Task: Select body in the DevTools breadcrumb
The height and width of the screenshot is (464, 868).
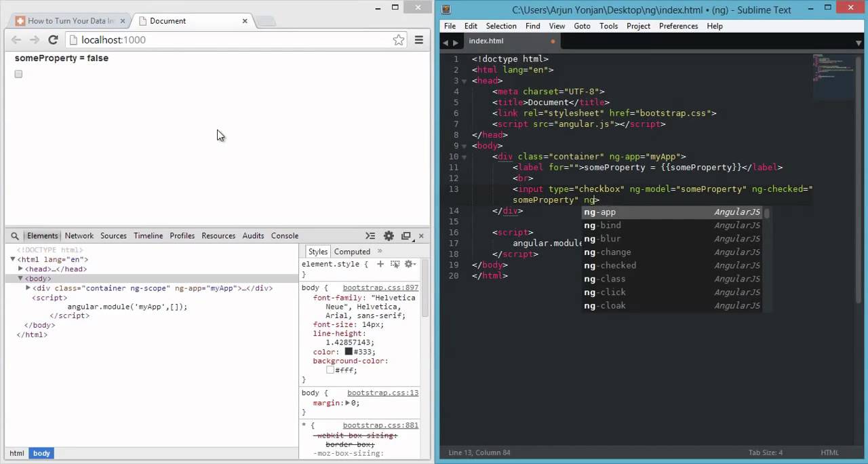Action: (x=41, y=453)
